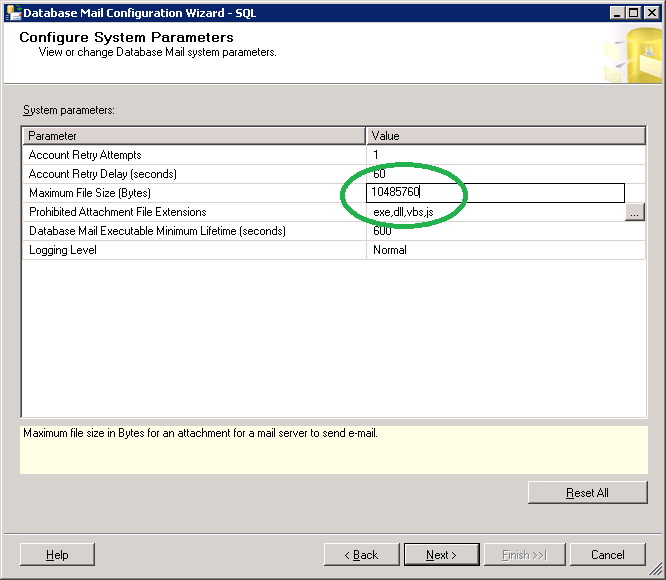The height and width of the screenshot is (580, 666).
Task: Click the Value column header
Action: pos(505,136)
